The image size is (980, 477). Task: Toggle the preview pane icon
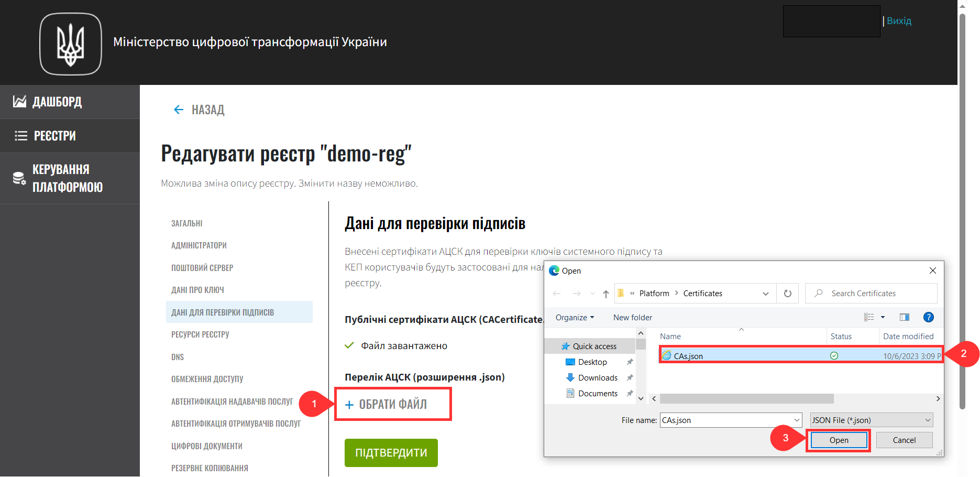click(x=905, y=317)
